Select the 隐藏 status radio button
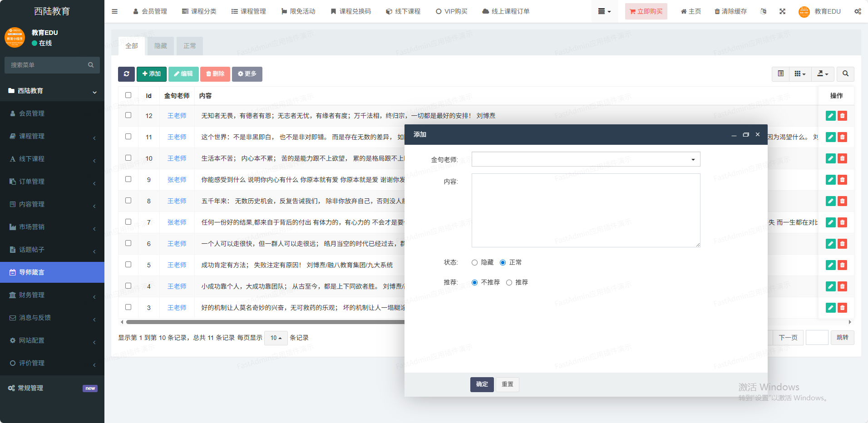The width and height of the screenshot is (868, 423). [x=475, y=263]
